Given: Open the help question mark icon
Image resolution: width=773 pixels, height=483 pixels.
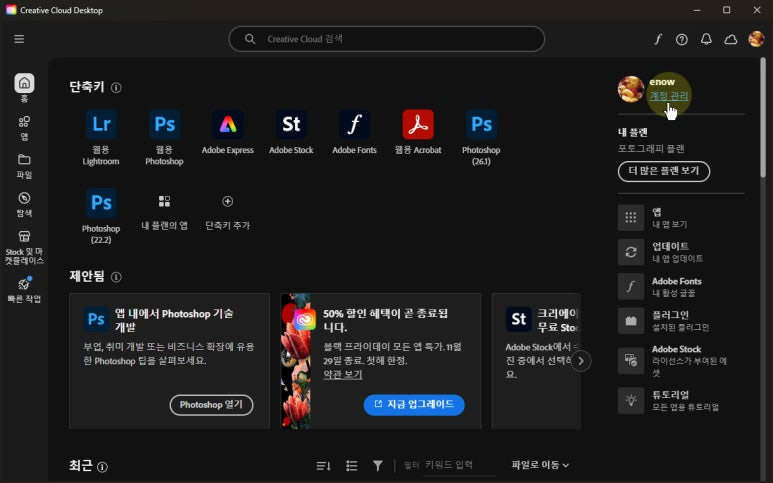Looking at the screenshot, I should coord(682,39).
